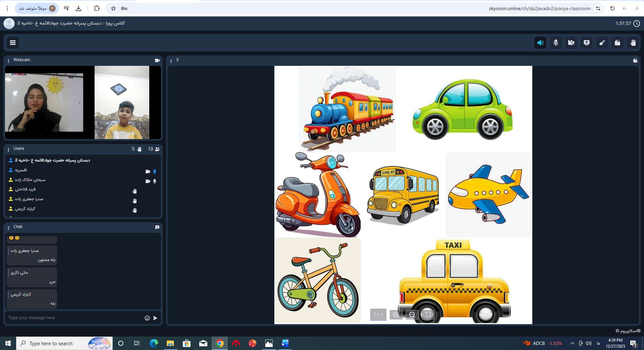Click the Webcam panel camera icon
Image resolution: width=644 pixels, height=350 pixels.
click(x=157, y=60)
